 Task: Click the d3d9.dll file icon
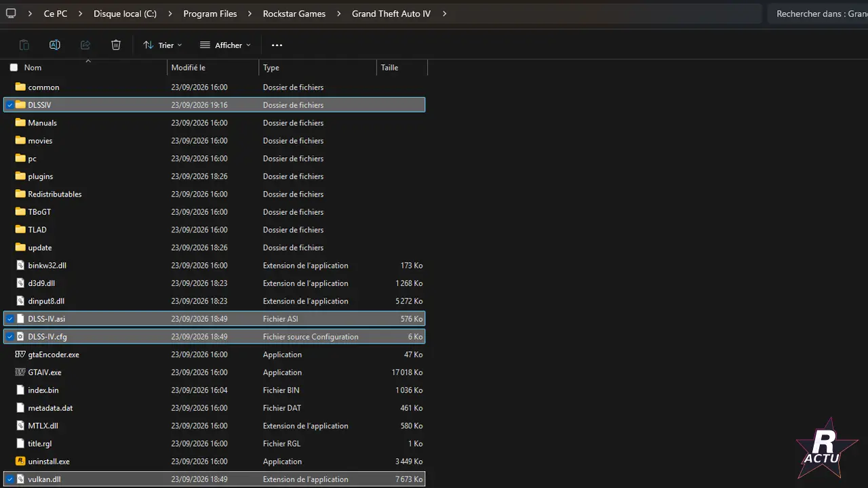[x=20, y=283]
